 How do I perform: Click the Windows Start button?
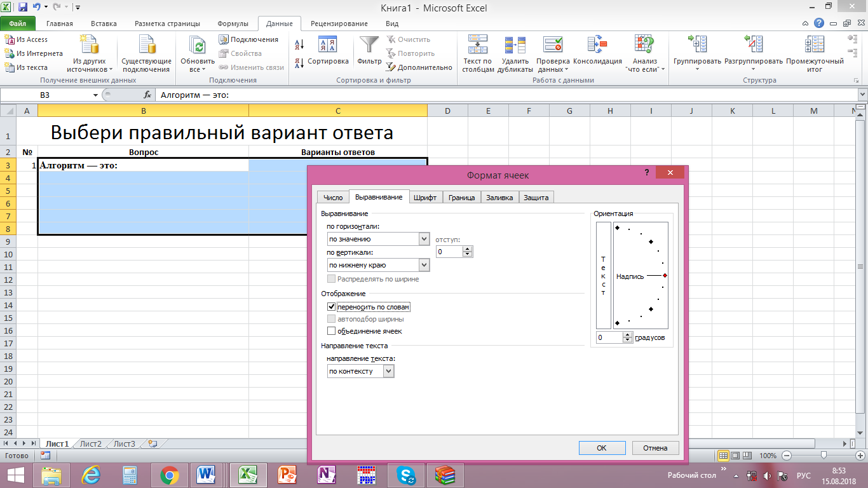pos(16,475)
